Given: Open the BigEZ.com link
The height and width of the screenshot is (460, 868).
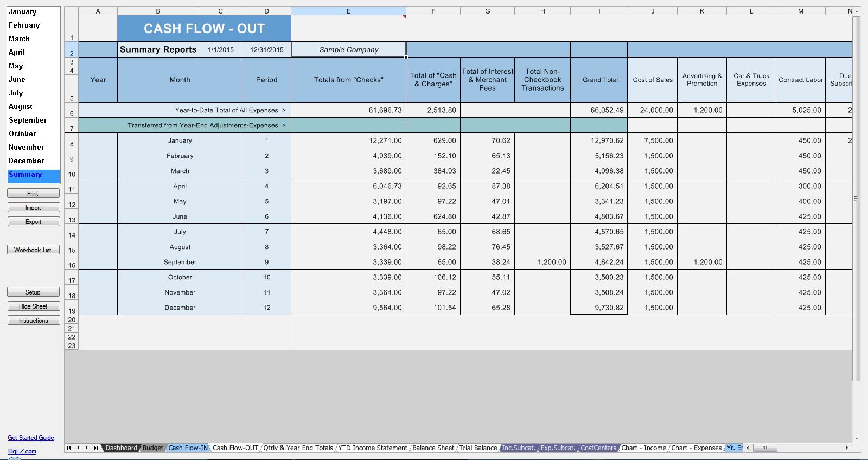Looking at the screenshot, I should point(22,451).
